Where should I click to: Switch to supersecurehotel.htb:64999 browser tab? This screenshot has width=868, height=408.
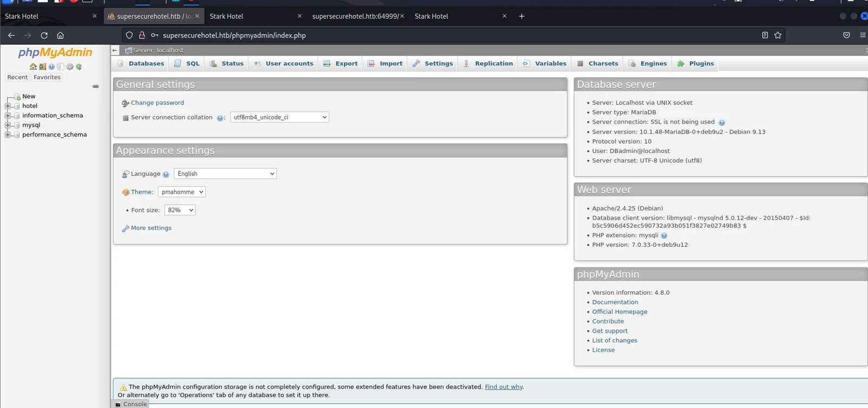(358, 16)
